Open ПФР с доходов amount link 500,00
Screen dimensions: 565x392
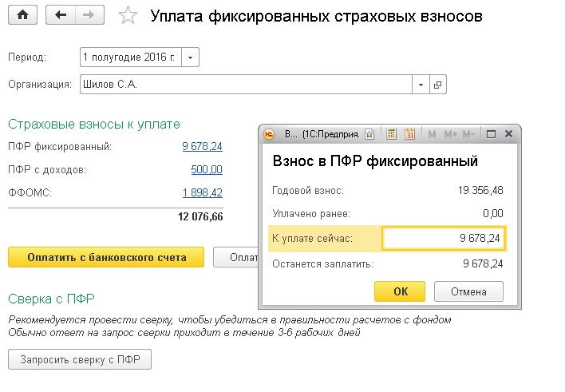click(207, 169)
